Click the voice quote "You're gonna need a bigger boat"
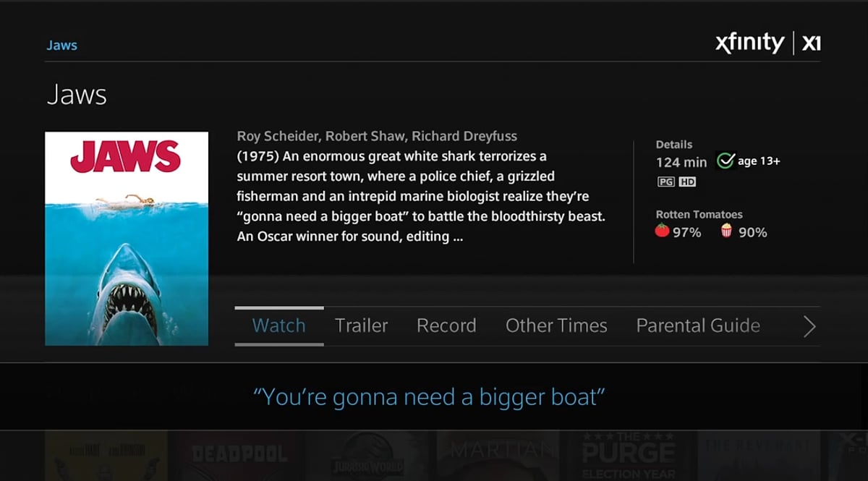 click(x=429, y=396)
